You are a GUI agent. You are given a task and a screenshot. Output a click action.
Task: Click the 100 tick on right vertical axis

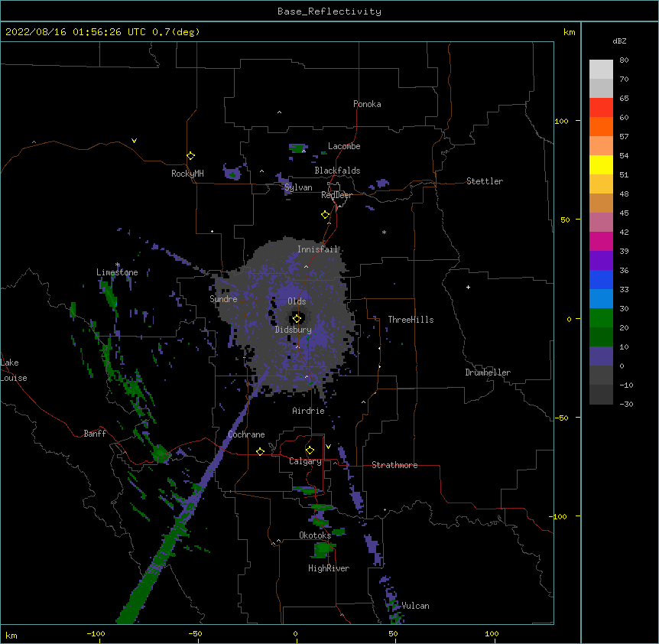click(561, 121)
